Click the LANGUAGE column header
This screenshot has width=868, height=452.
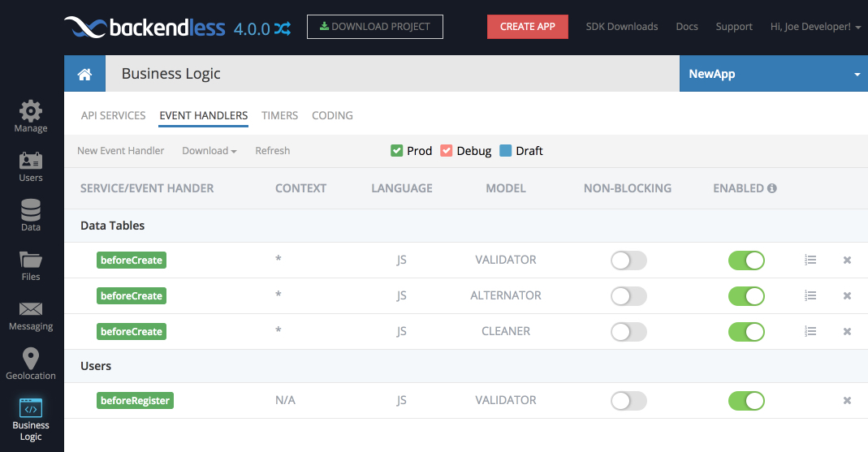pos(401,188)
